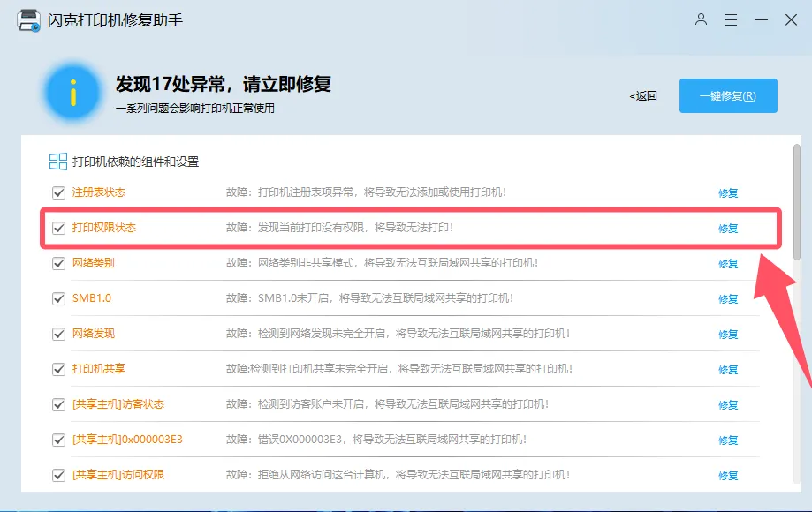Click 修复 for 打印机共享 row
The width and height of the screenshot is (812, 512).
[x=728, y=369]
